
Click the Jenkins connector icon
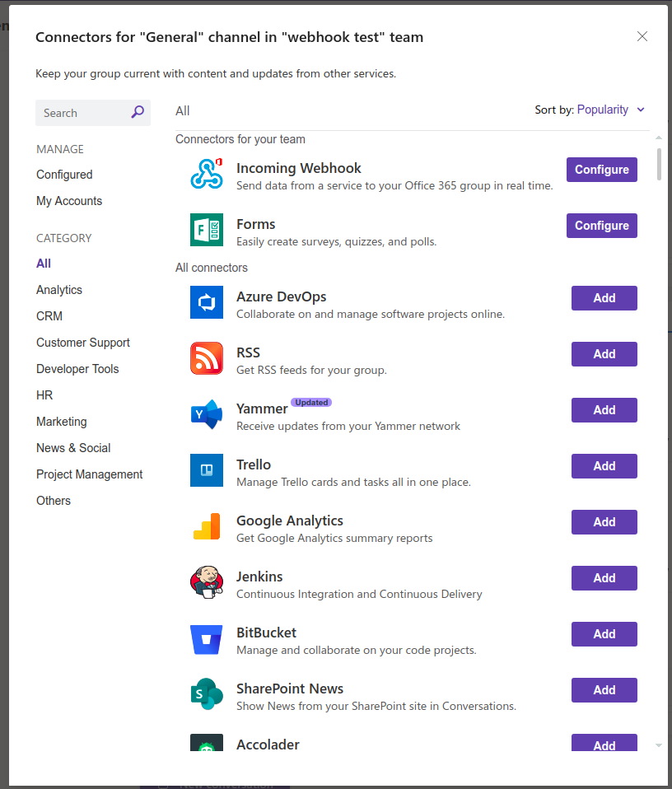pos(207,582)
